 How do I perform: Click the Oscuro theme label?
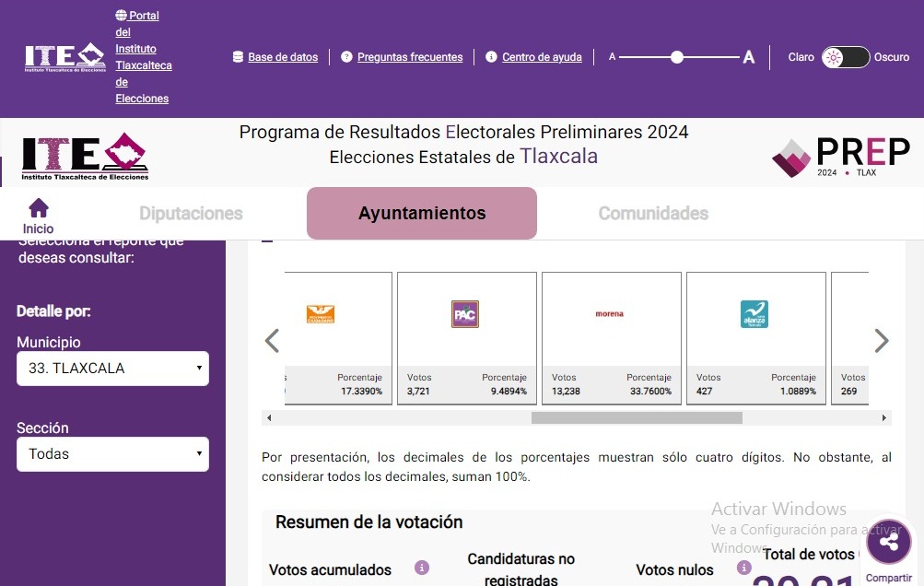coord(892,57)
